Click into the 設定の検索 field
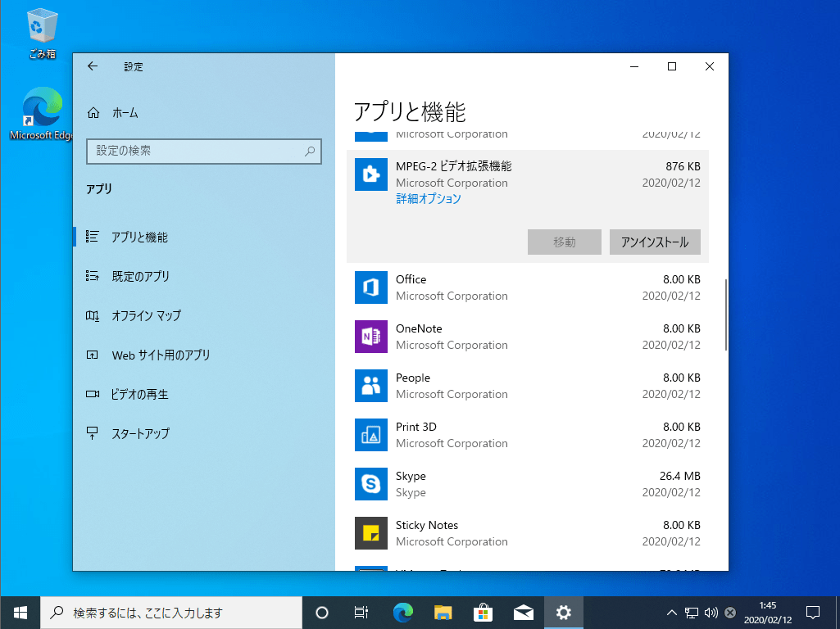This screenshot has width=840, height=629. point(203,152)
